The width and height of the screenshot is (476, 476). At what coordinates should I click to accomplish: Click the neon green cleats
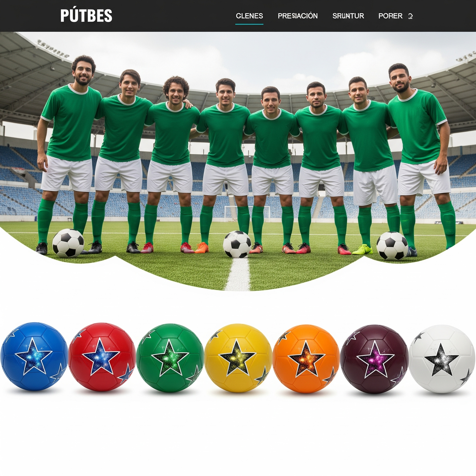click(362, 249)
